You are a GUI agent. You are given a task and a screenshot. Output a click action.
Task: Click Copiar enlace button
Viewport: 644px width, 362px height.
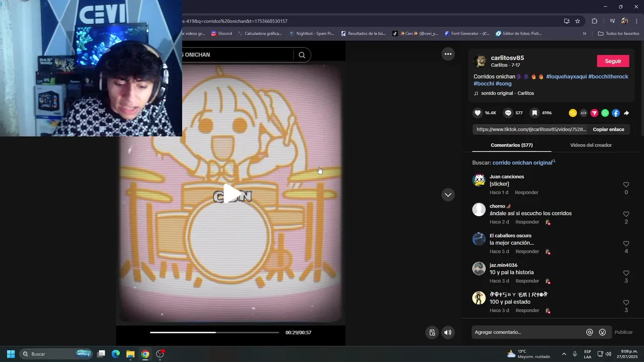[x=608, y=129]
